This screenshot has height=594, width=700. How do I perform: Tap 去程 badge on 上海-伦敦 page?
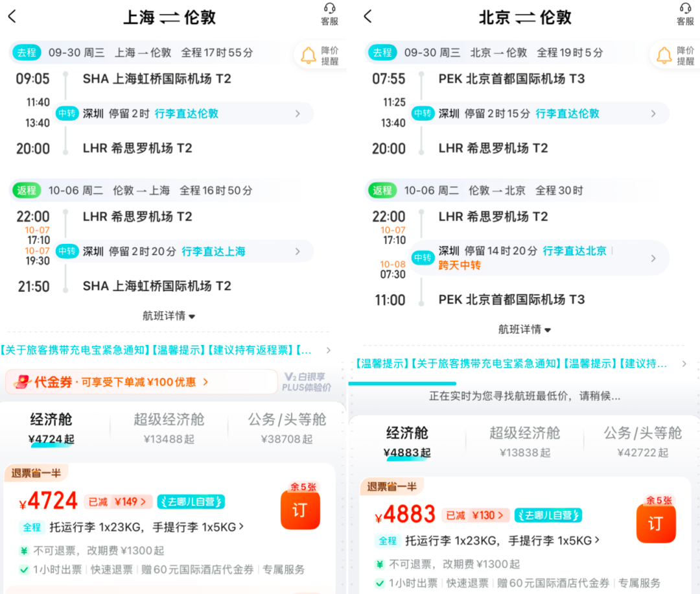coord(27,53)
